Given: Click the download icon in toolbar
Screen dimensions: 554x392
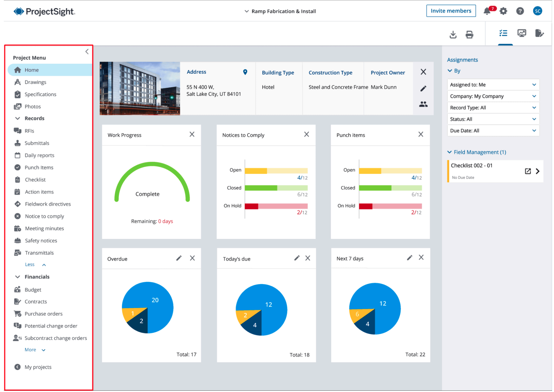Looking at the screenshot, I should 453,34.
